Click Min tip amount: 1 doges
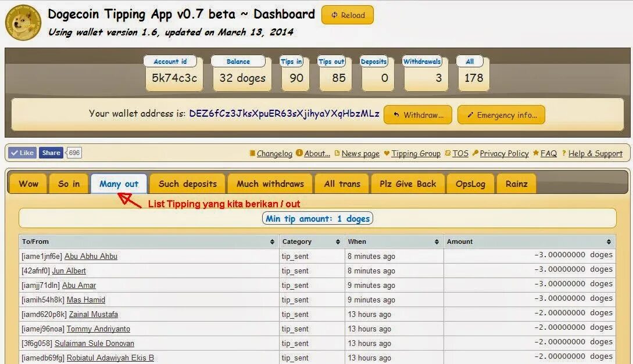The width and height of the screenshot is (633, 364). pyautogui.click(x=317, y=218)
